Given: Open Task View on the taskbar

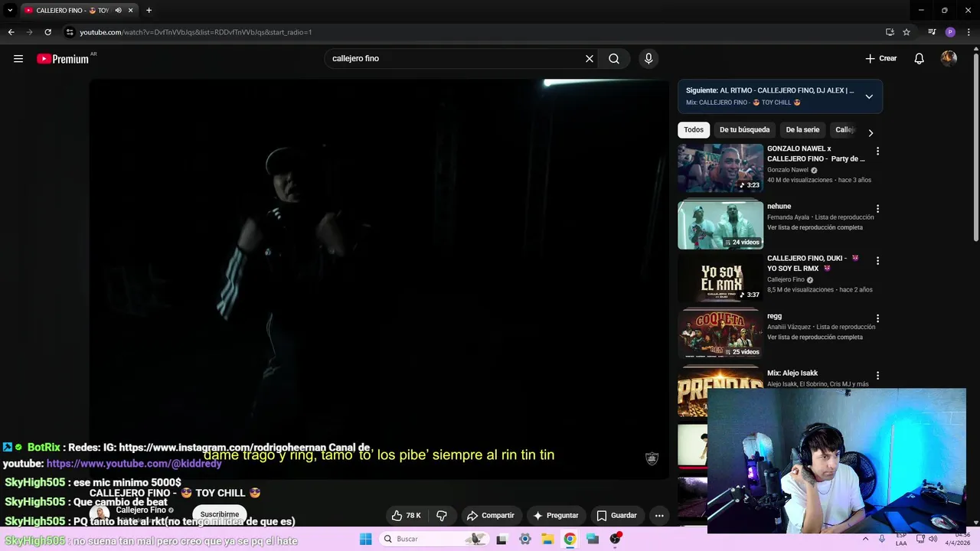Looking at the screenshot, I should [x=501, y=539].
